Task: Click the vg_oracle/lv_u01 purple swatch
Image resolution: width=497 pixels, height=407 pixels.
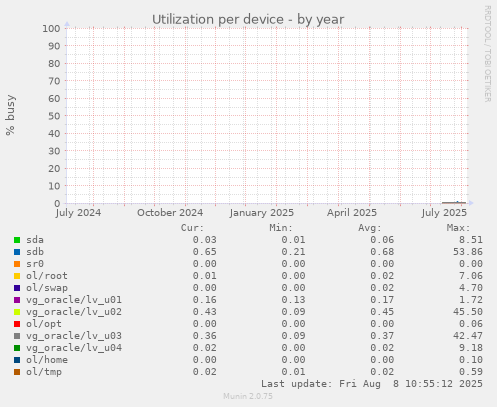Action: pyautogui.click(x=17, y=300)
